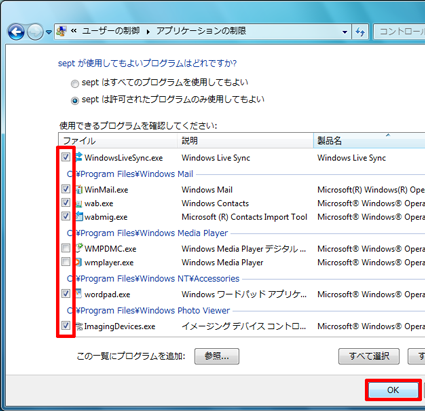This screenshot has width=425, height=411.
Task: Open the address bar dropdown arrow
Action: [345, 32]
